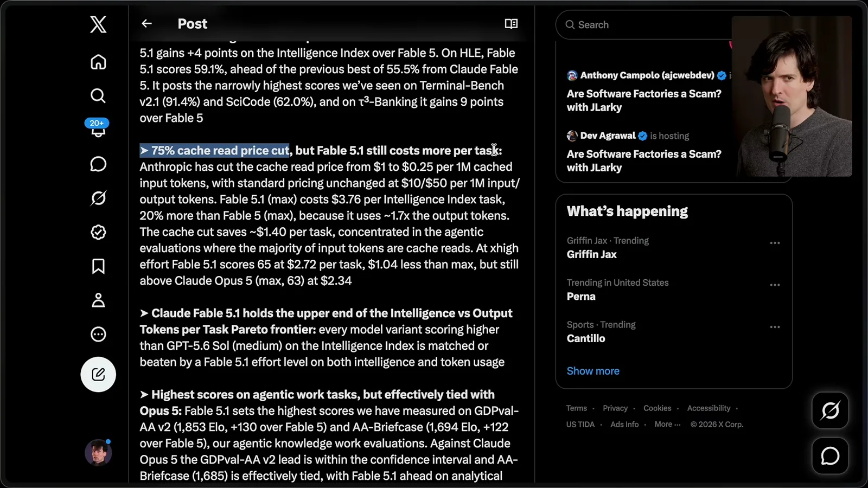The width and height of the screenshot is (868, 488).
Task: Open the Profile person icon
Action: point(98,300)
